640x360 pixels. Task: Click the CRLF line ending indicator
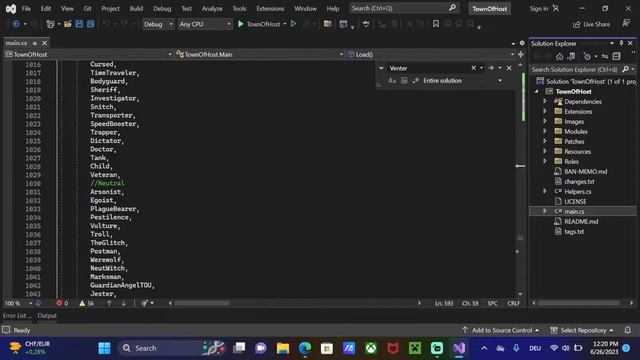tap(513, 303)
